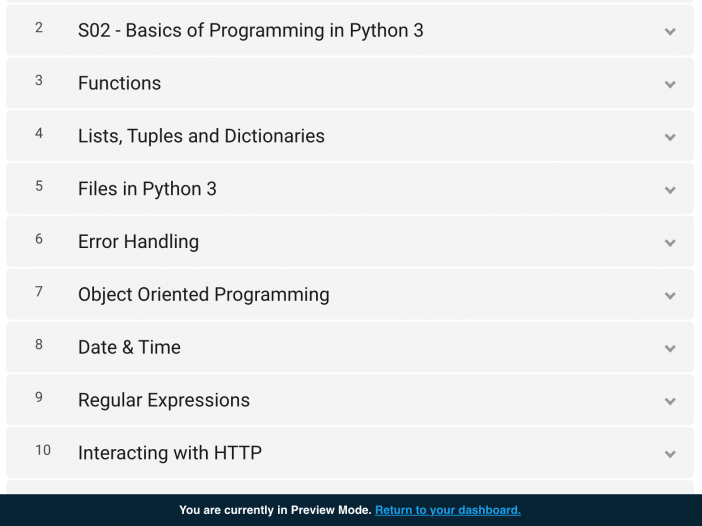Open Regular Expressions section title
The image size is (702, 526).
164,400
